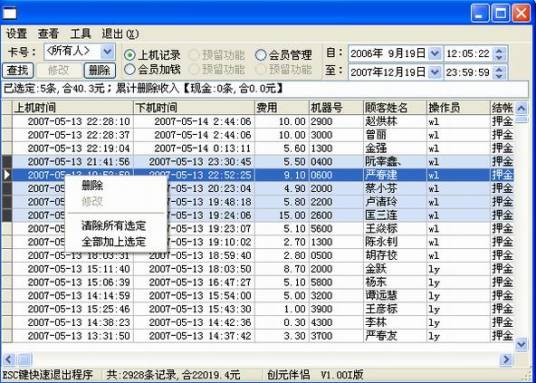The height and width of the screenshot is (383, 536).
Task: Click customer name 蔡小芬
Action: (x=381, y=188)
